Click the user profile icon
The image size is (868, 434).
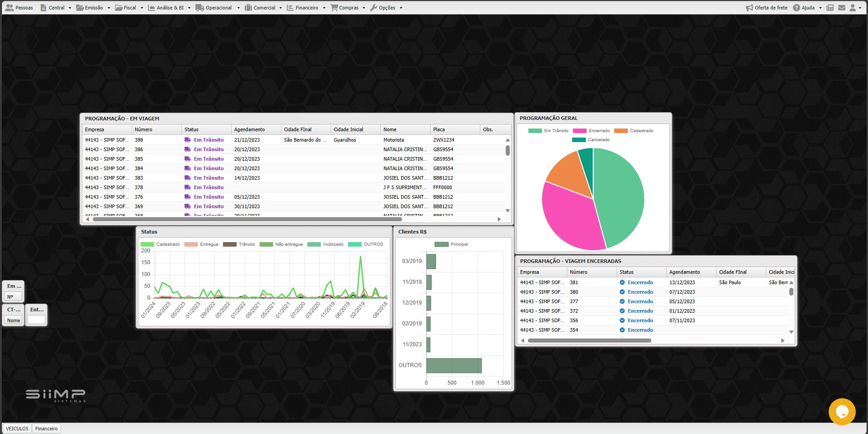point(853,8)
